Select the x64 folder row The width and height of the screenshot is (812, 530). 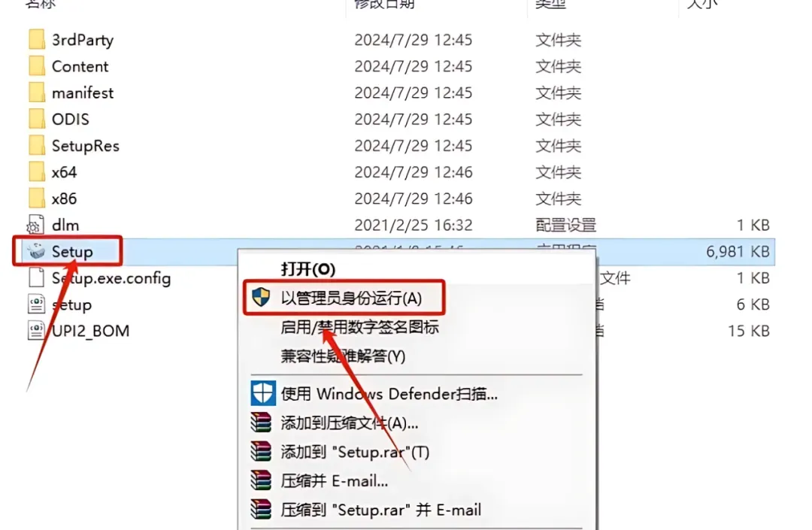coord(398,172)
